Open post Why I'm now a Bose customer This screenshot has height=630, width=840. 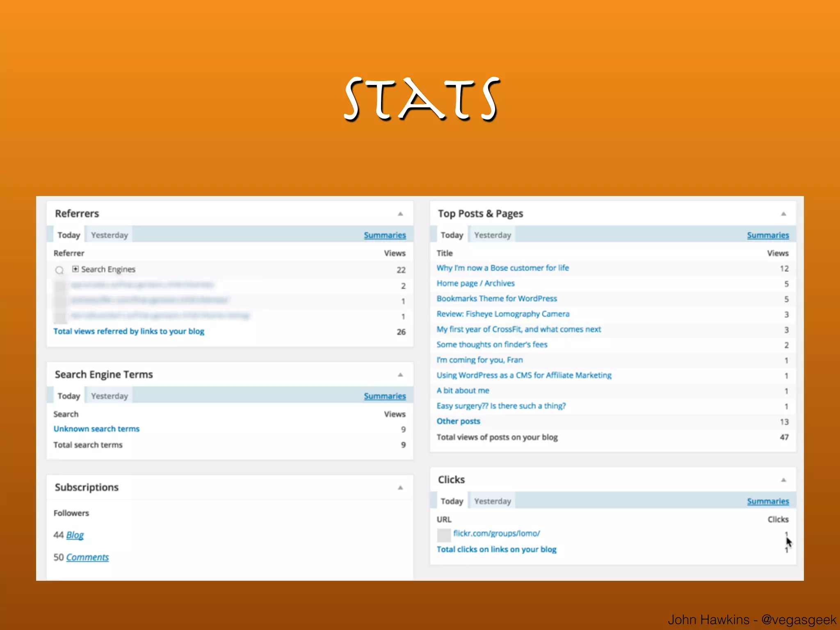[x=502, y=268]
